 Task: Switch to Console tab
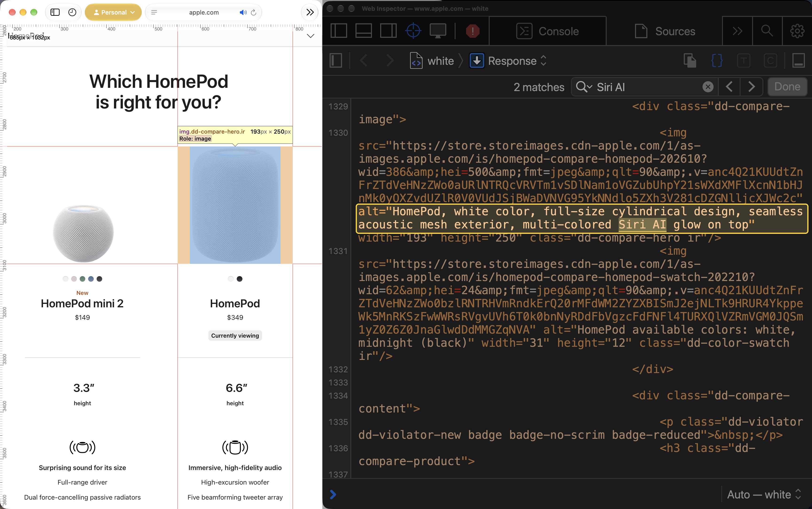(x=548, y=31)
